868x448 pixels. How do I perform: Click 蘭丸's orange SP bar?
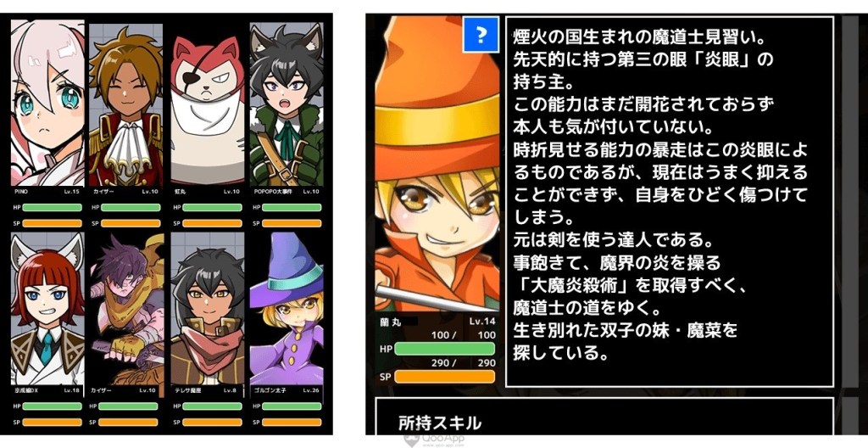444,377
